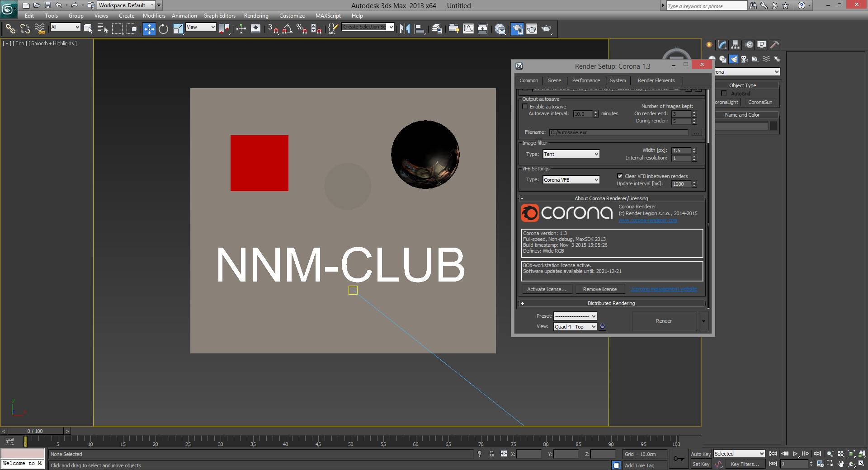The height and width of the screenshot is (470, 868).
Task: Open Key Filters... dialog
Action: 745,464
